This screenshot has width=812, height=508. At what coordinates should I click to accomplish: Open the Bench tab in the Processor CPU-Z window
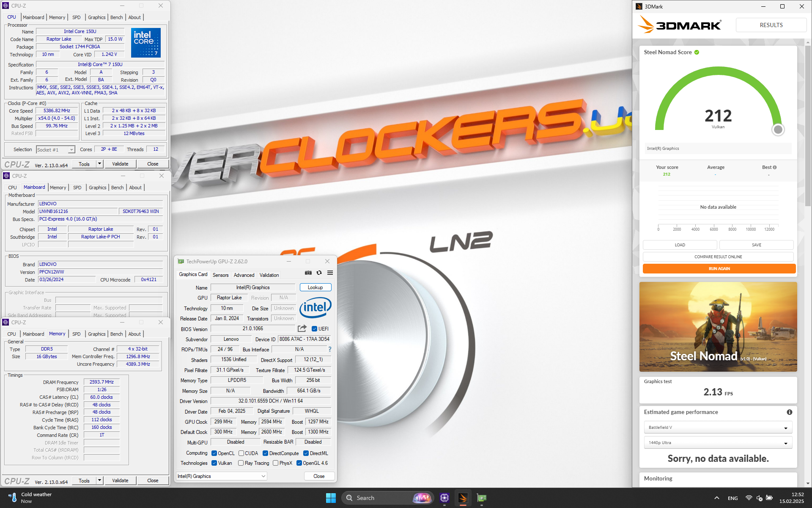coord(117,17)
